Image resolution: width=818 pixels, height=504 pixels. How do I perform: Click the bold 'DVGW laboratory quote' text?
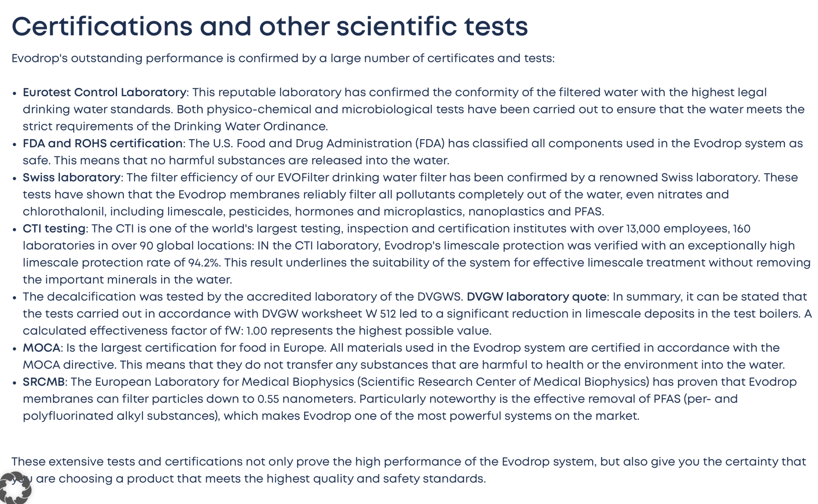537,297
